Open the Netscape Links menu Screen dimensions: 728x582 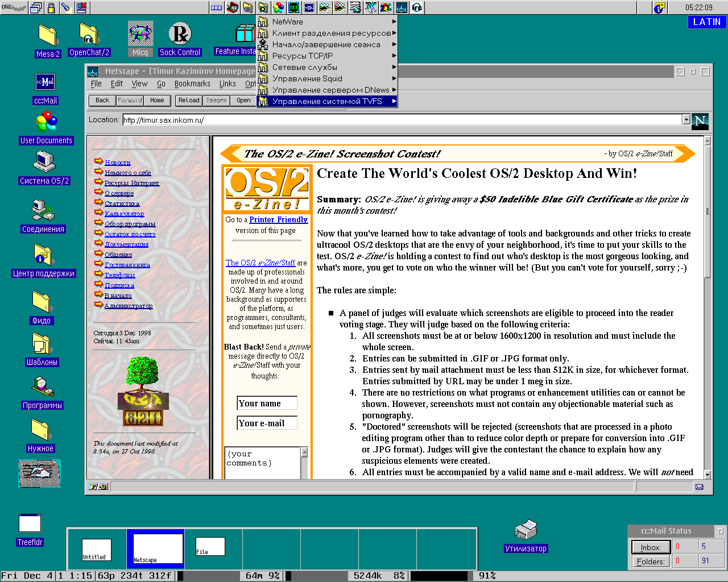(x=227, y=84)
